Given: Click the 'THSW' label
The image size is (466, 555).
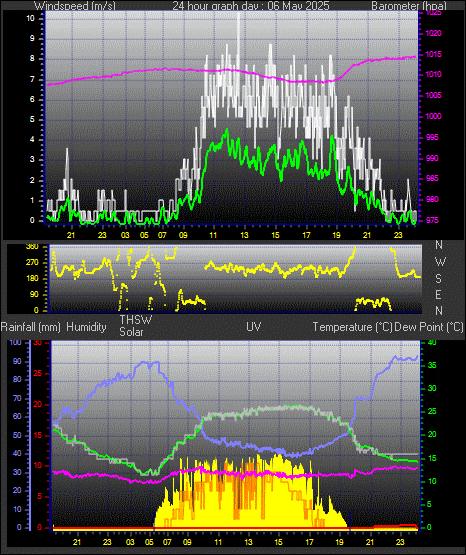Looking at the screenshot, I should tap(136, 320).
